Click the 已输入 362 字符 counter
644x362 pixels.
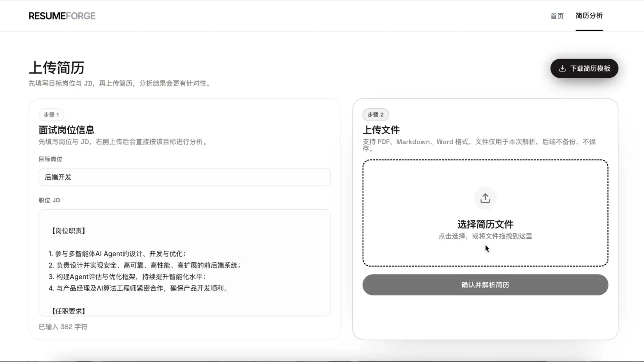(63, 327)
